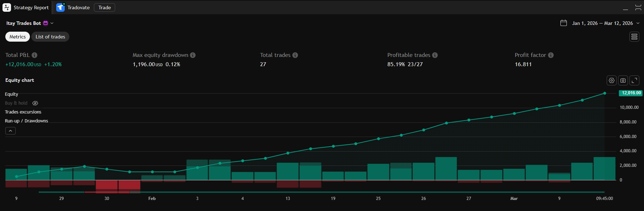Show info for Total trades
The height and width of the screenshot is (211, 644).
point(295,55)
